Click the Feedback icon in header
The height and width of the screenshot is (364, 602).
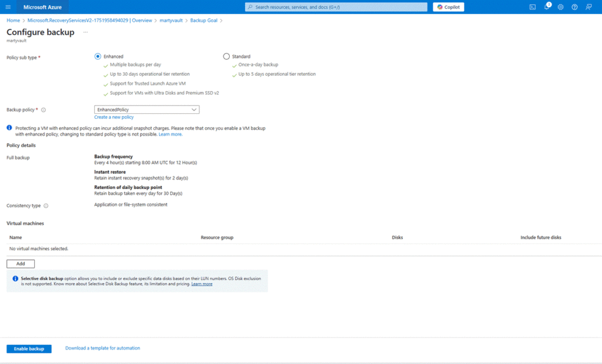click(588, 7)
